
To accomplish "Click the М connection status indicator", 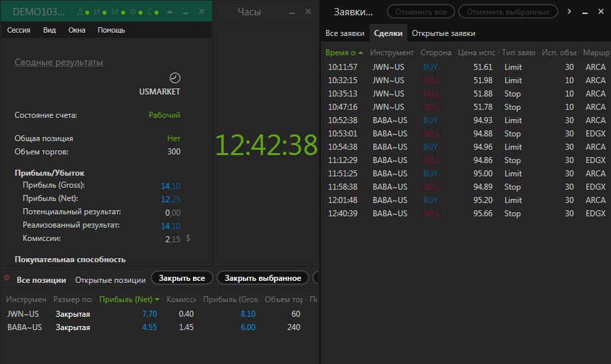I will pos(118,12).
